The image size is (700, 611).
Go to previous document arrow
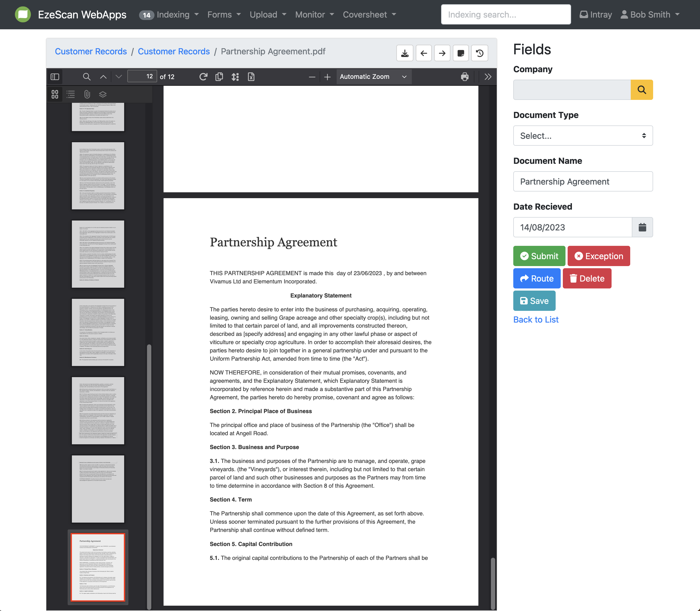[424, 53]
